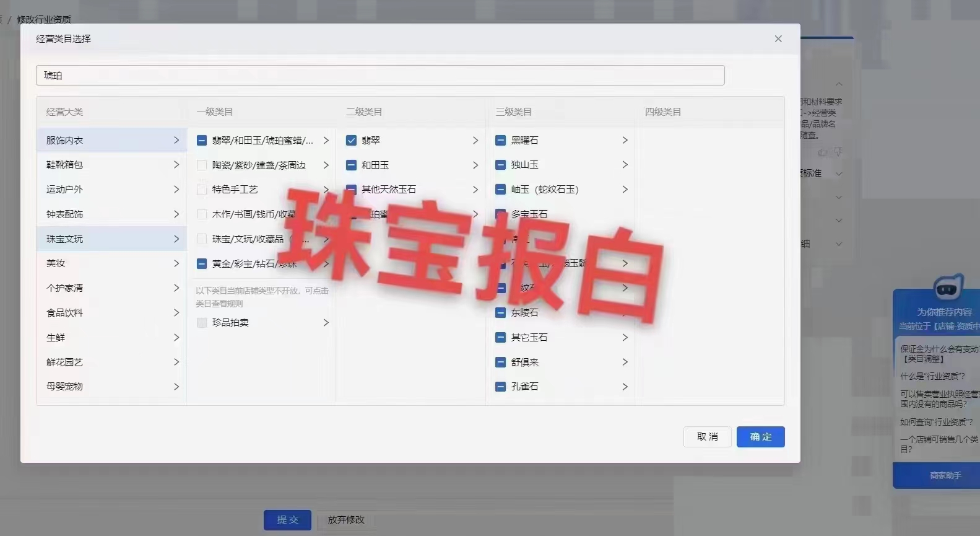Image resolution: width=980 pixels, height=536 pixels.
Task: Click the merchant assistant robot icon
Action: click(948, 288)
